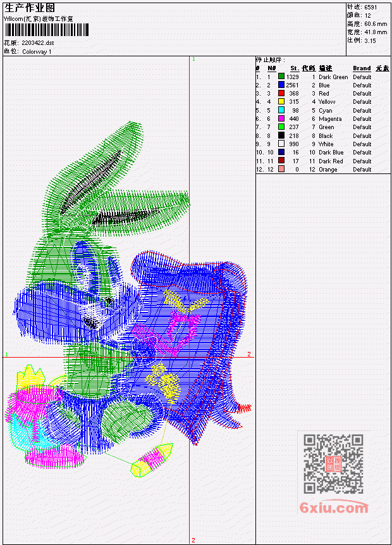
Task: Select the White color swatch
Action: (x=281, y=144)
